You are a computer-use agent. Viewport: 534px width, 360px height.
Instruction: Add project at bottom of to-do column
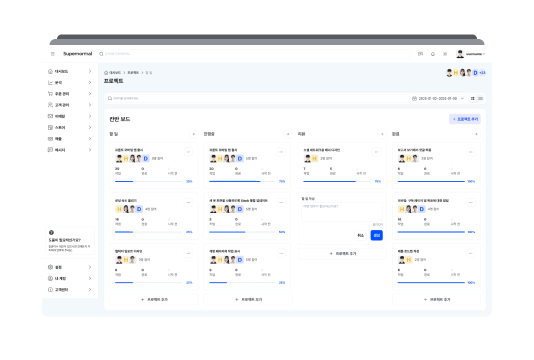pos(154,300)
